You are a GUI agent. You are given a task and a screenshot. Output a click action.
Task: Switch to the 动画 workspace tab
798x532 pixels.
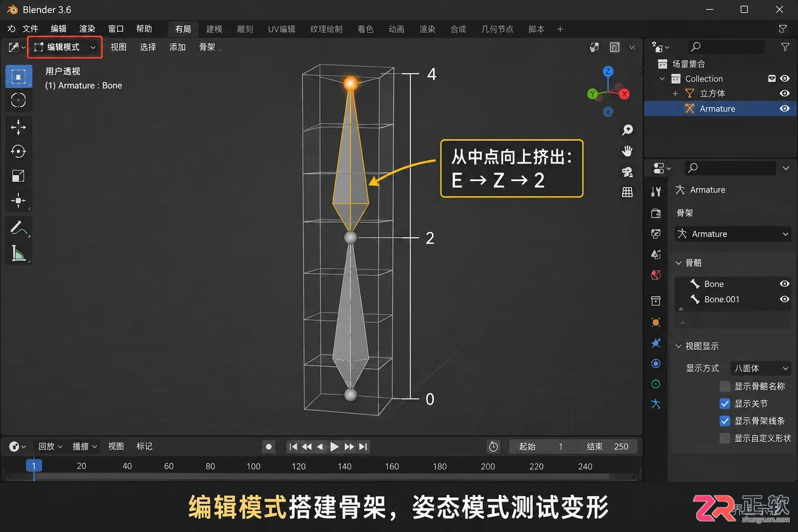(396, 29)
